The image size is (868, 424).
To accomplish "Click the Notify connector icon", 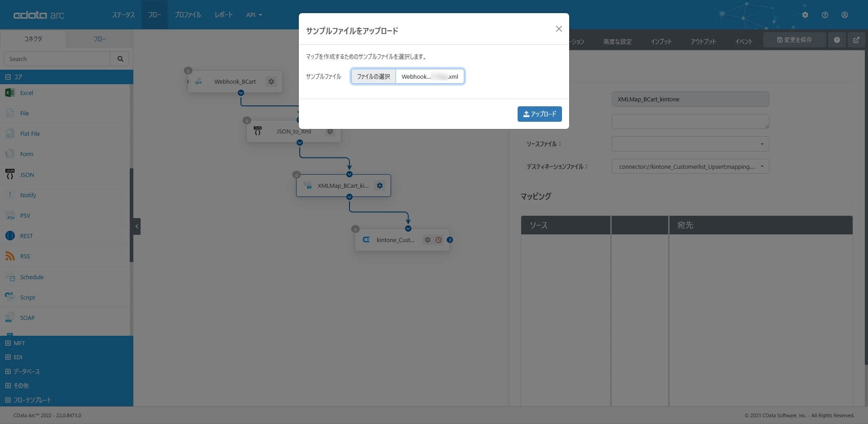I will 9,195.
